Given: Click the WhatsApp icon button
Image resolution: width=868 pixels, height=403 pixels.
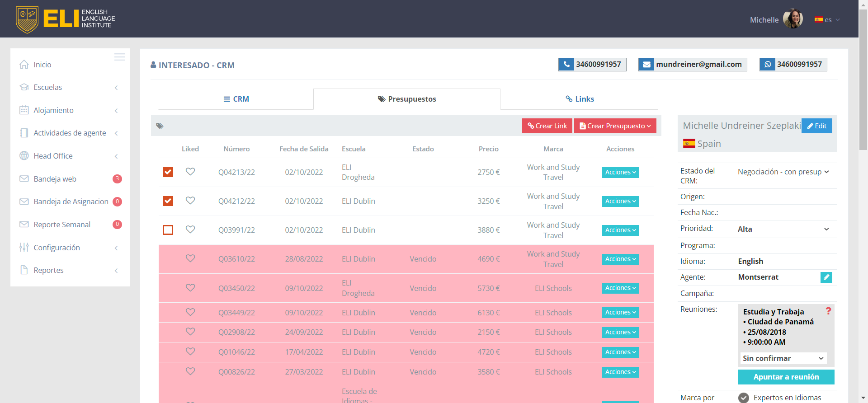Looking at the screenshot, I should [x=767, y=65].
